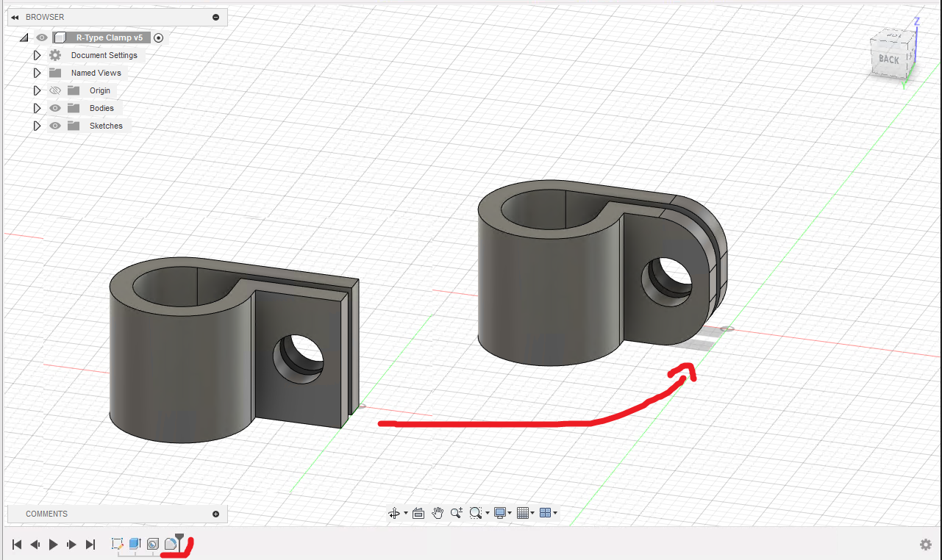
Task: Expand the Bodies folder in the browser
Action: (x=38, y=108)
